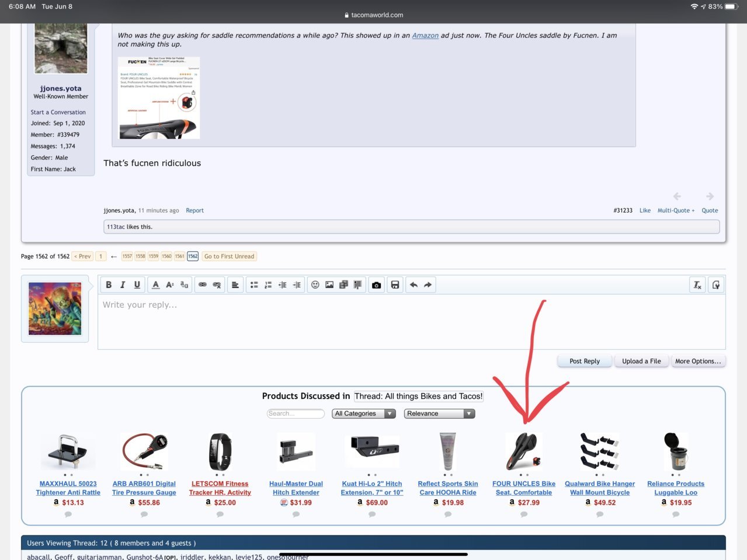Submit with the Post Reply button

585,361
